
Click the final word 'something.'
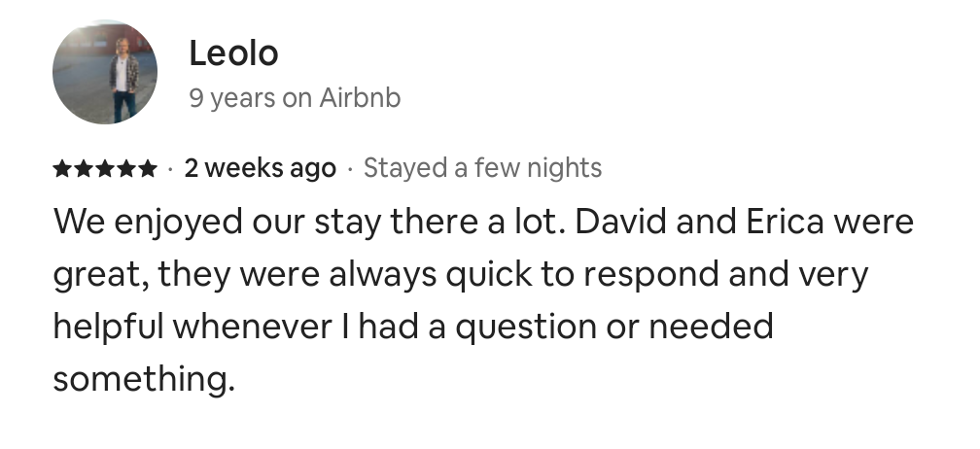click(x=144, y=380)
